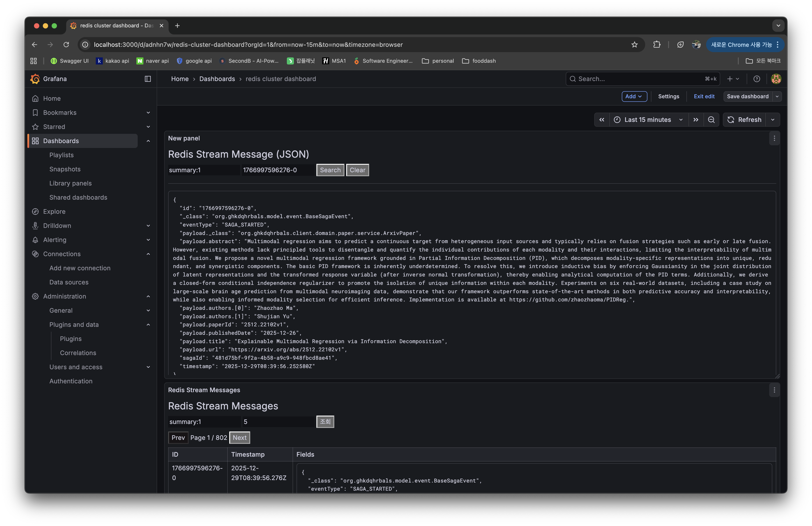Dock the Grafana sidebar menu icon
The height and width of the screenshot is (526, 812).
point(148,79)
